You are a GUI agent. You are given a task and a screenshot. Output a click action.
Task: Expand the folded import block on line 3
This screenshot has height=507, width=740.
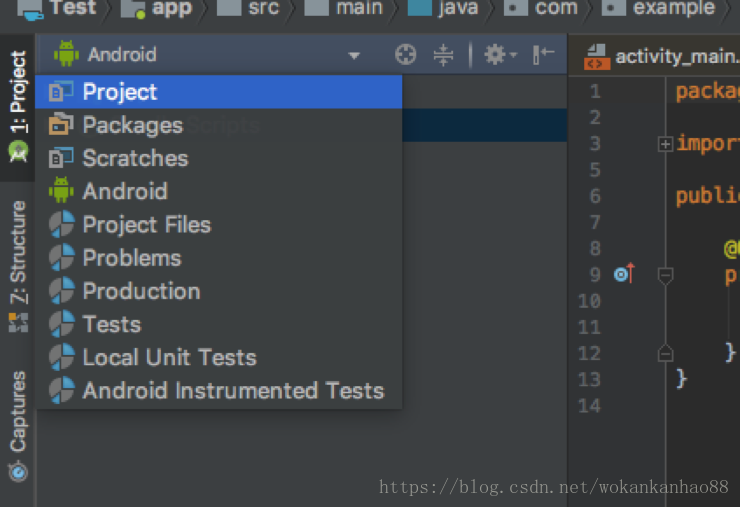[x=665, y=144]
